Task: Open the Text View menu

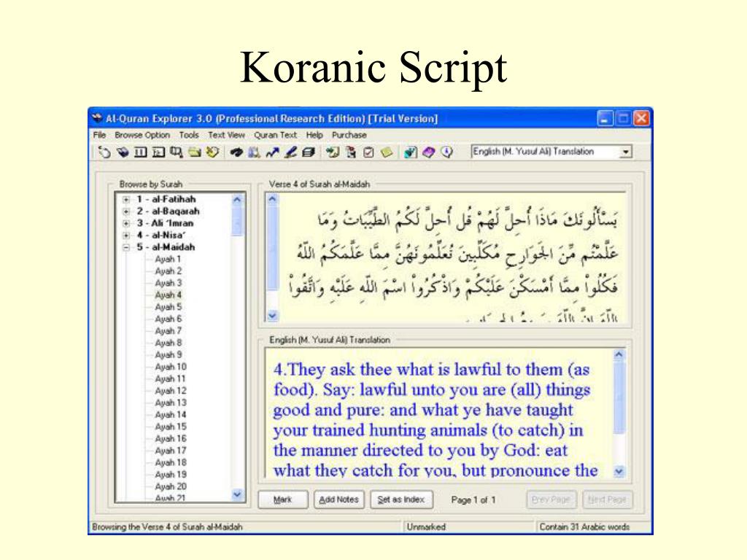Action: (226, 135)
